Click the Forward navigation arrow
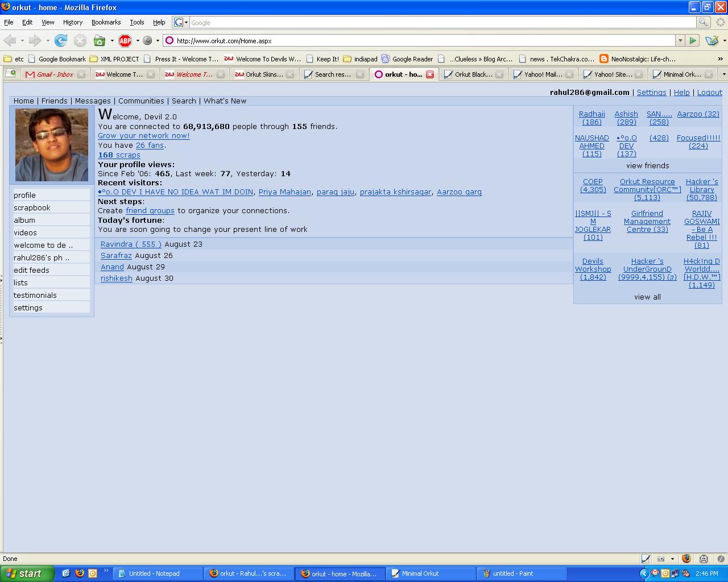Viewport: 728px width, 582px height. 35,40
